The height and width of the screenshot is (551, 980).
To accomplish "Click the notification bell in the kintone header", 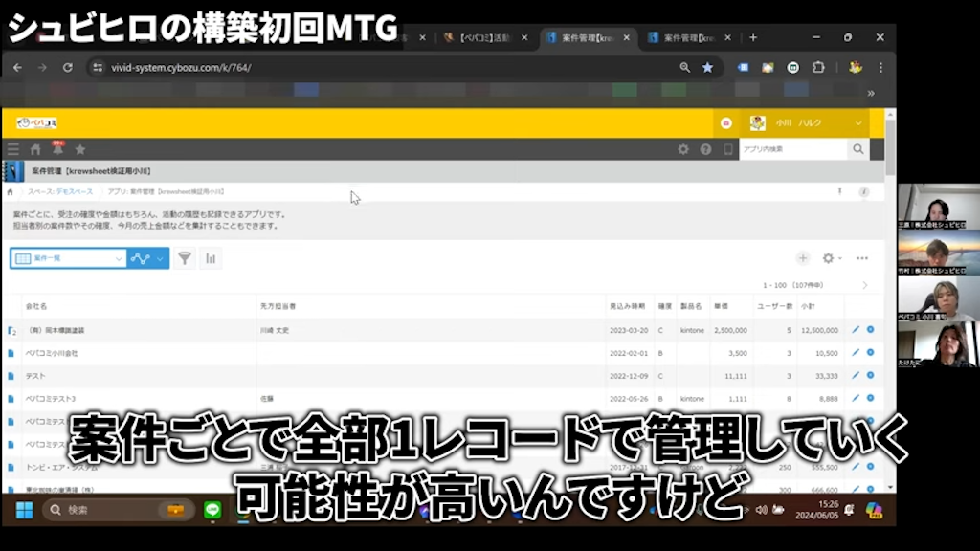I will tap(57, 149).
